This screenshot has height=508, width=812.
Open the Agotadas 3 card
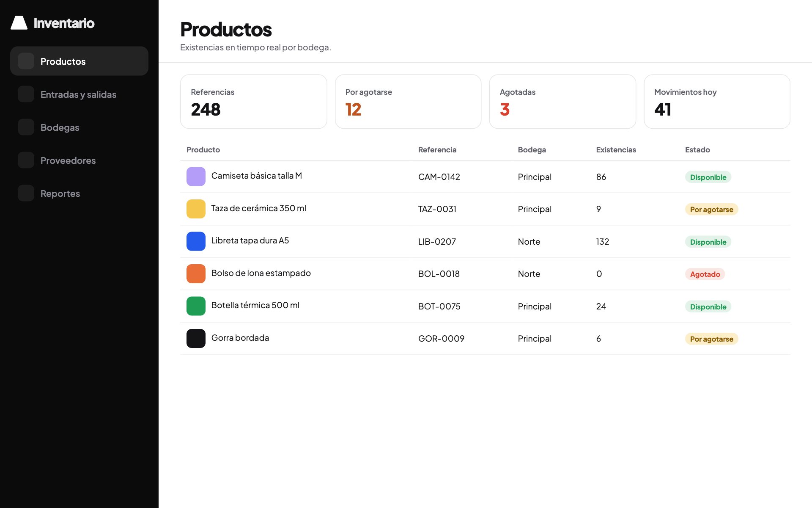[x=562, y=102]
